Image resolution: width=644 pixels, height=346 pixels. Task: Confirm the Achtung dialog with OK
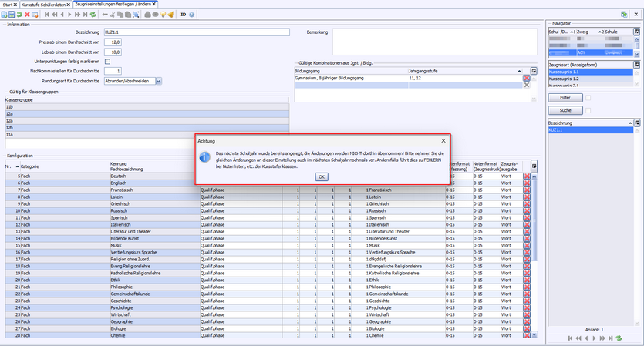click(x=322, y=176)
